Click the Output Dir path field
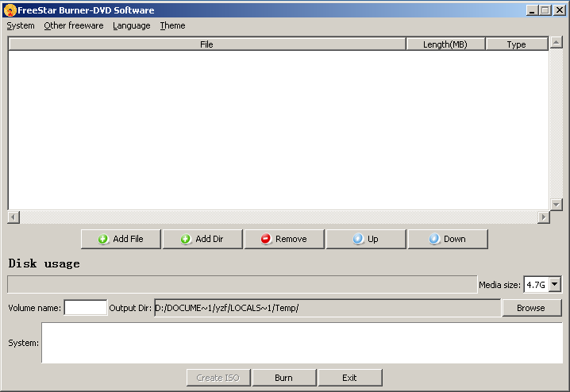 [328, 308]
